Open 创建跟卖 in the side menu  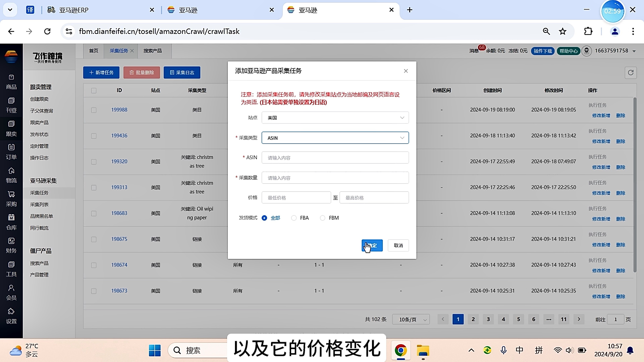click(x=39, y=99)
